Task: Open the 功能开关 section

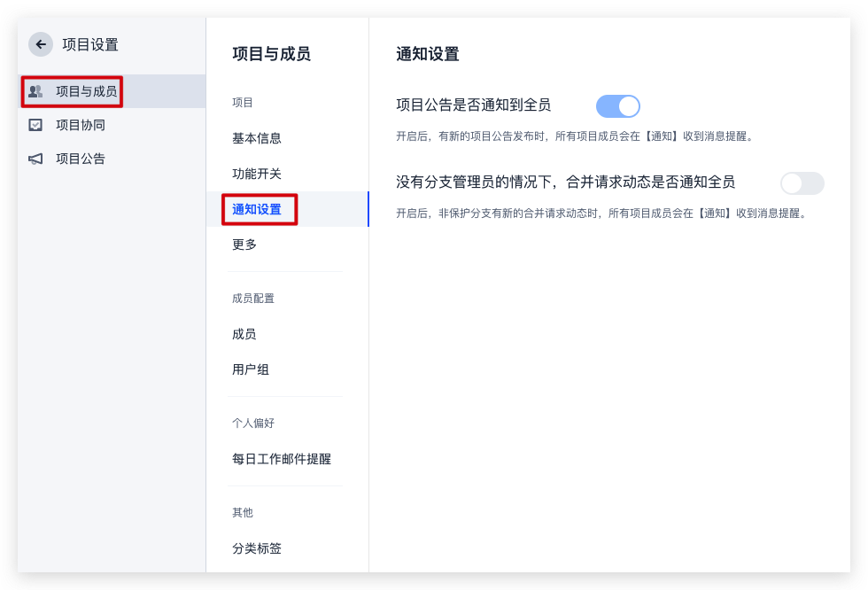Action: pyautogui.click(x=257, y=174)
